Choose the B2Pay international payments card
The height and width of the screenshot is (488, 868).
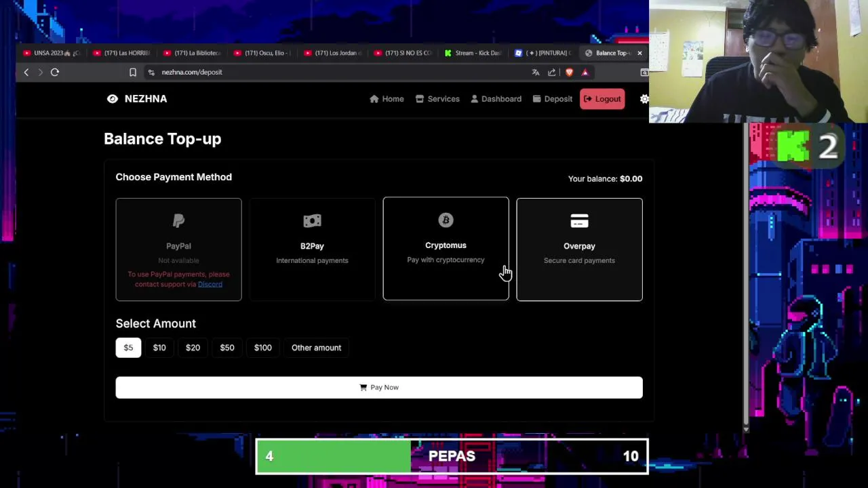(312, 249)
